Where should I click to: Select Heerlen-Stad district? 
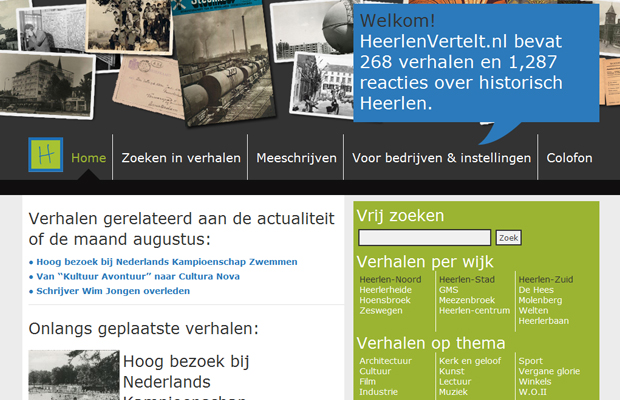coord(467,279)
